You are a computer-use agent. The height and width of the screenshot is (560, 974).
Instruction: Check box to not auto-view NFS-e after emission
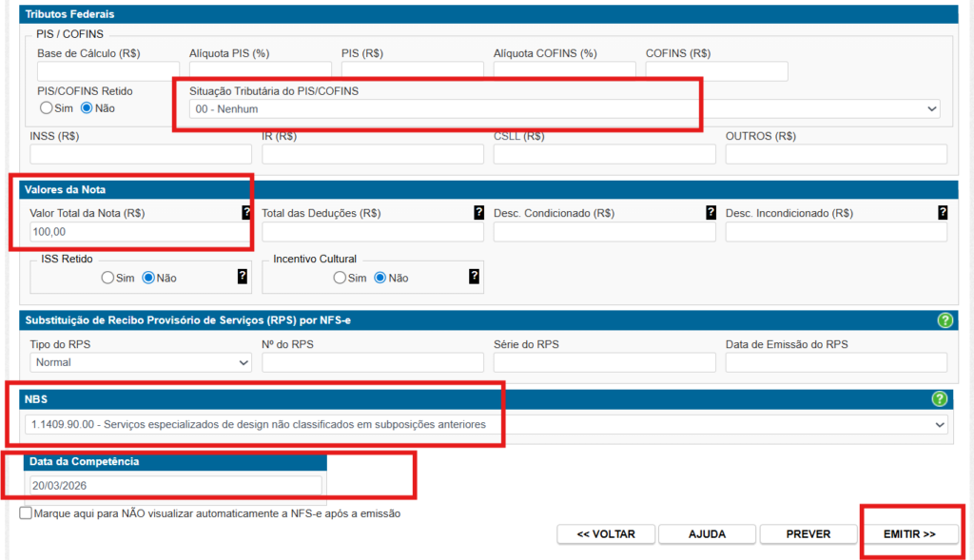[x=26, y=513]
